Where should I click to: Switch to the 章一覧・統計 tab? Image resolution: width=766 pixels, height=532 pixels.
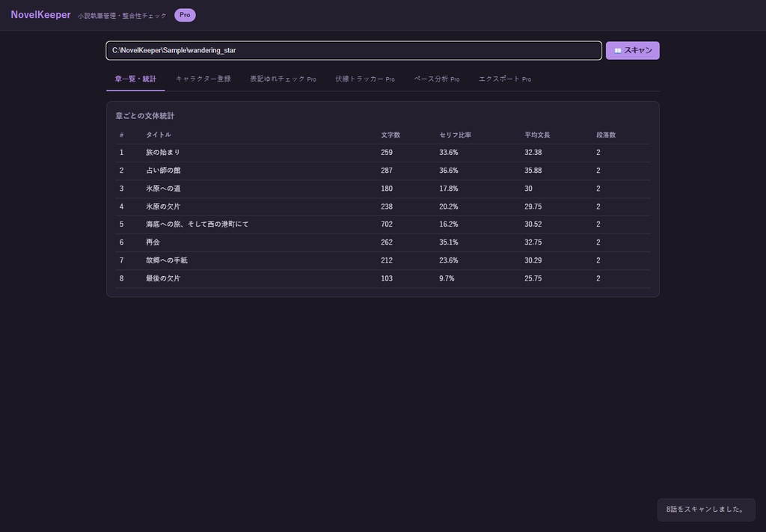pyautogui.click(x=135, y=79)
